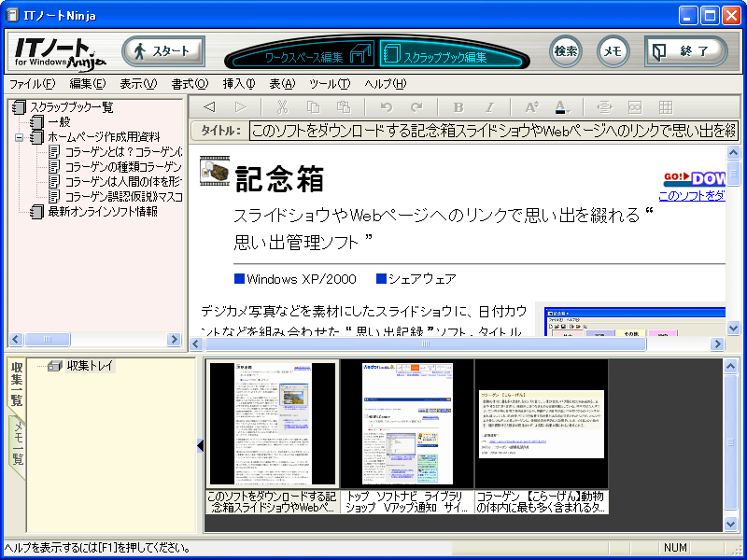The width and height of the screenshot is (747, 560).
Task: Select コラーゲン誤認仮説 page in tree
Action: (x=123, y=197)
